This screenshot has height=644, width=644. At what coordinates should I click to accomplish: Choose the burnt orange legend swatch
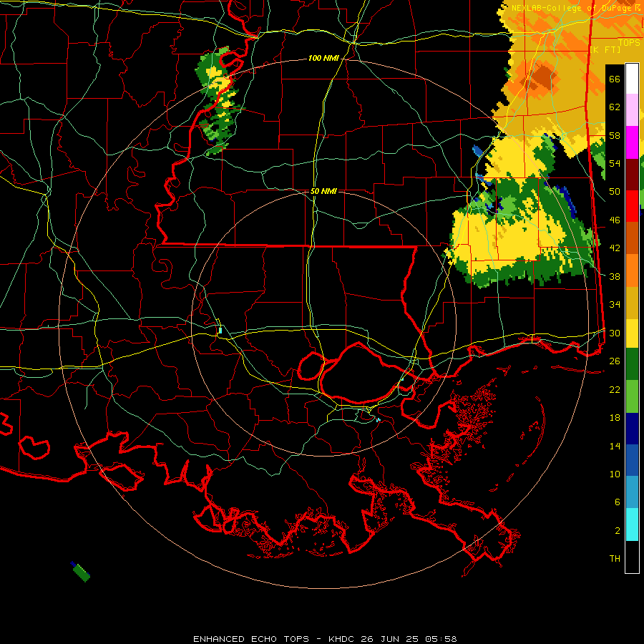coord(632,238)
